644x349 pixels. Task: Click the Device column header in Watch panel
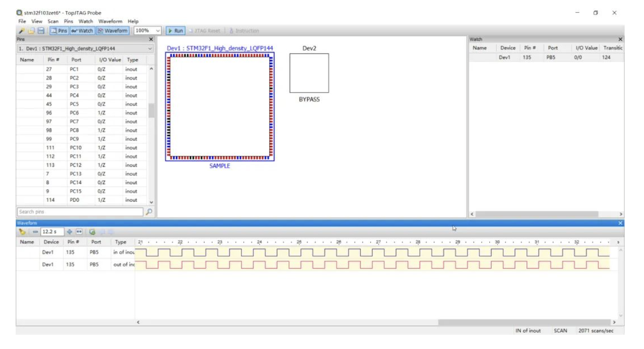pos(508,48)
